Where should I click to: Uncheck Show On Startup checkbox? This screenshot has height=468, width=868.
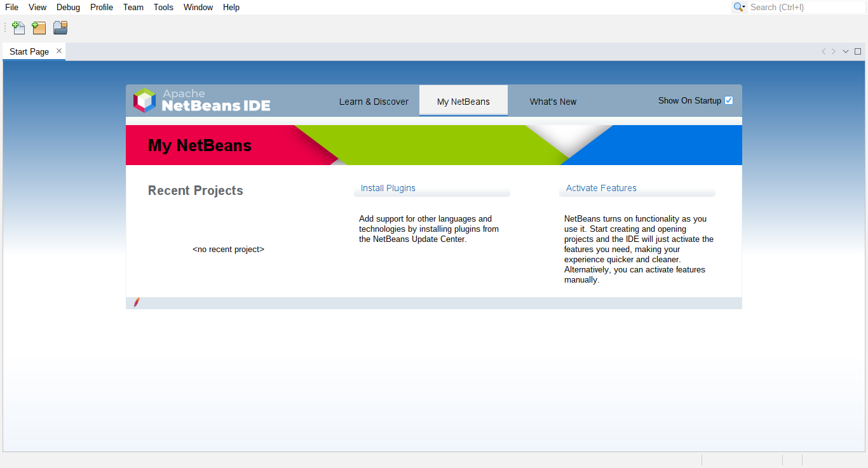coord(729,100)
